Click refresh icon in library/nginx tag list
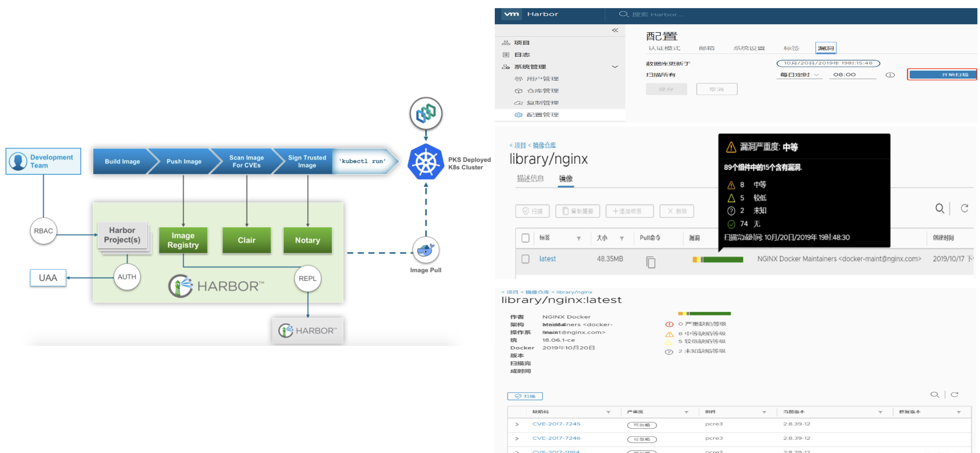 [964, 208]
